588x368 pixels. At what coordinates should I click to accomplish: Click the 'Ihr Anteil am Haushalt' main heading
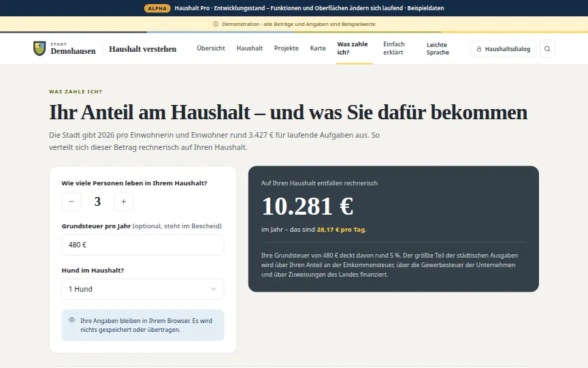[288, 112]
